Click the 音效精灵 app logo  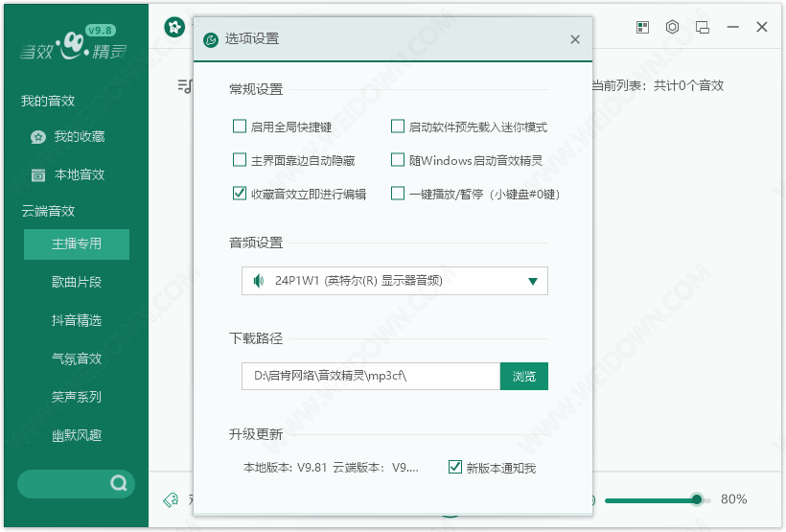click(x=74, y=43)
